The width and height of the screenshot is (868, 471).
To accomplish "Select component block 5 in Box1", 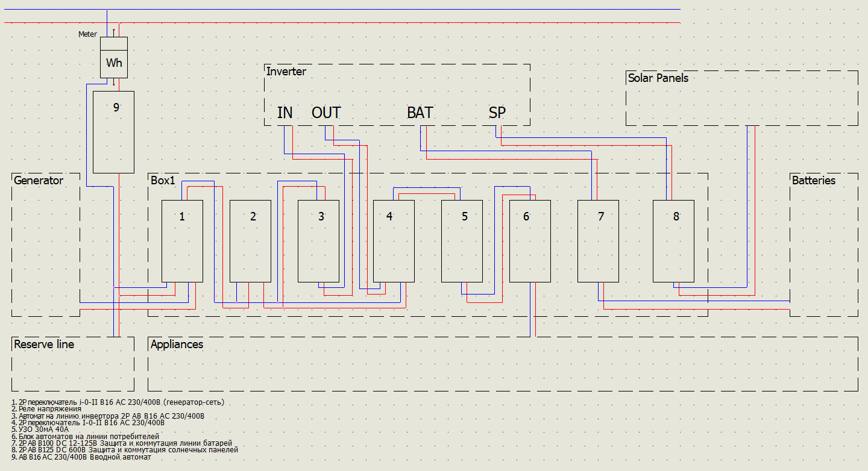I will pyautogui.click(x=462, y=241).
